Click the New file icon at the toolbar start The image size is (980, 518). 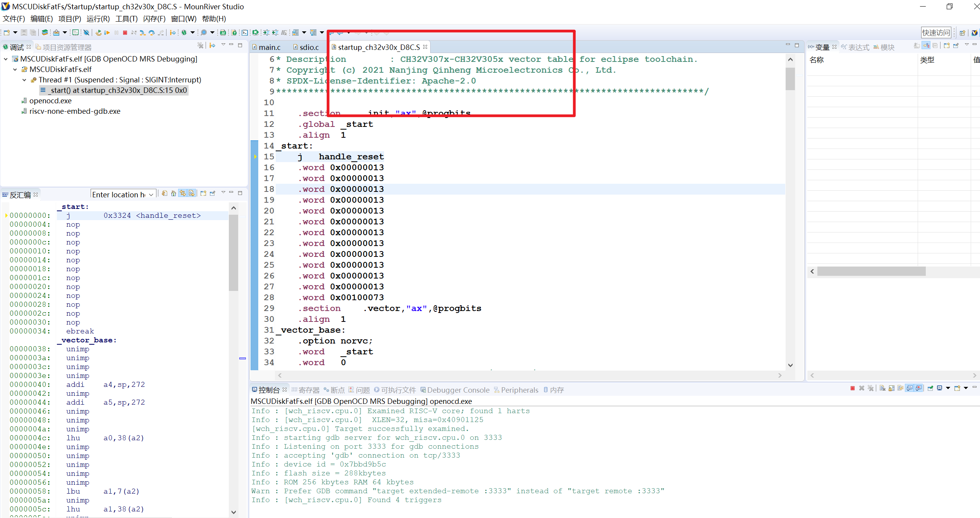click(7, 32)
